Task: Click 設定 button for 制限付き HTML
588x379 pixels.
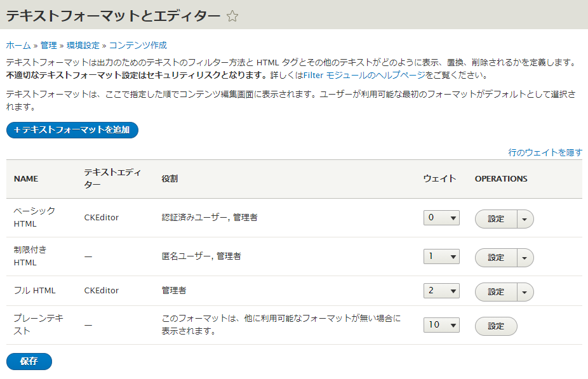Action: point(496,258)
